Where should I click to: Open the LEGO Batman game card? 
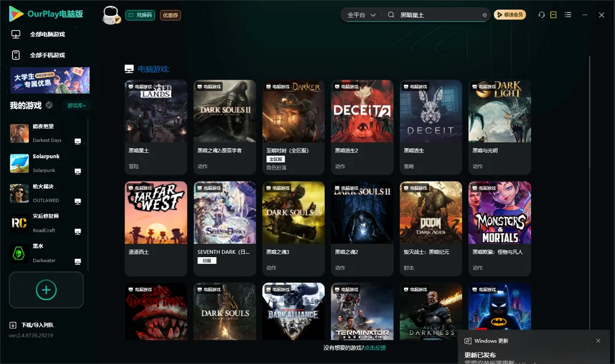tap(499, 306)
